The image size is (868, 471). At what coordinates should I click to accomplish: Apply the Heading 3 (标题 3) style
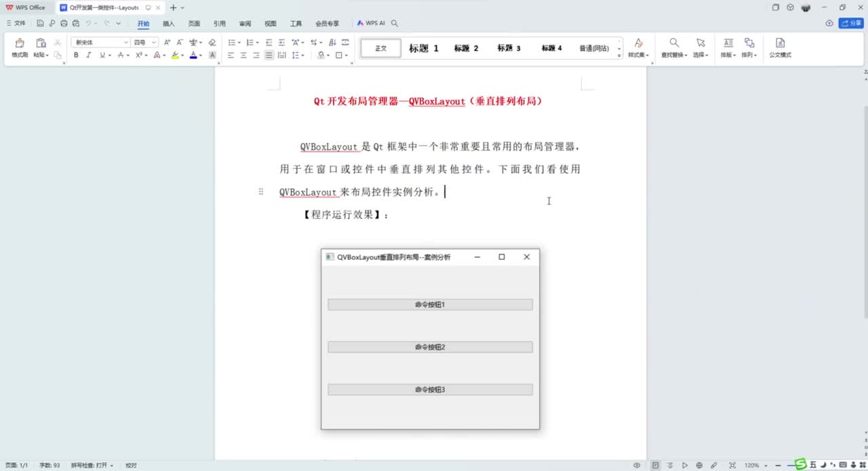pos(509,48)
